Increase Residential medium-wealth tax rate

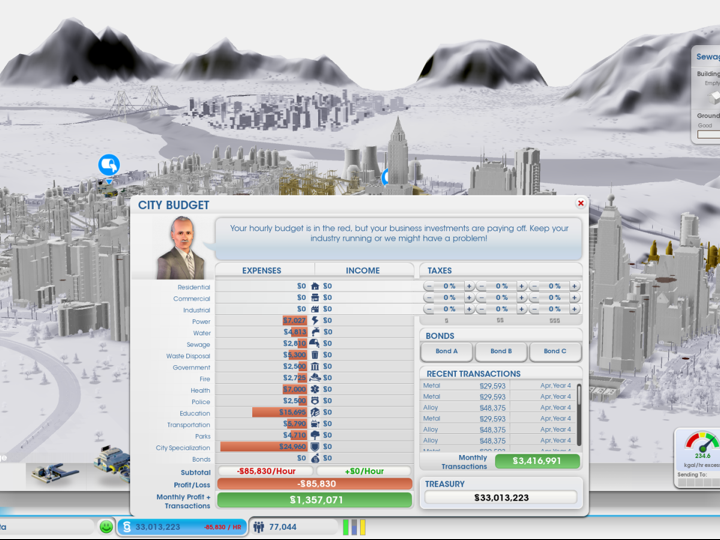click(522, 286)
